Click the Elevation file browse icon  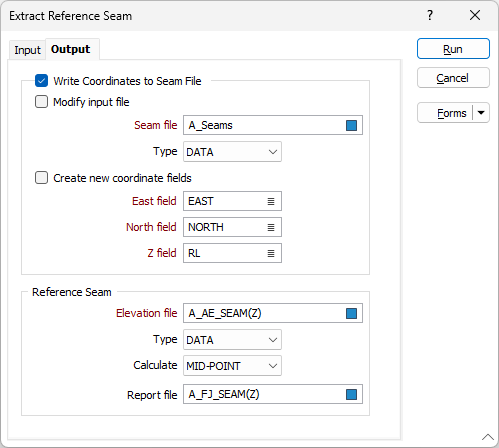click(351, 313)
